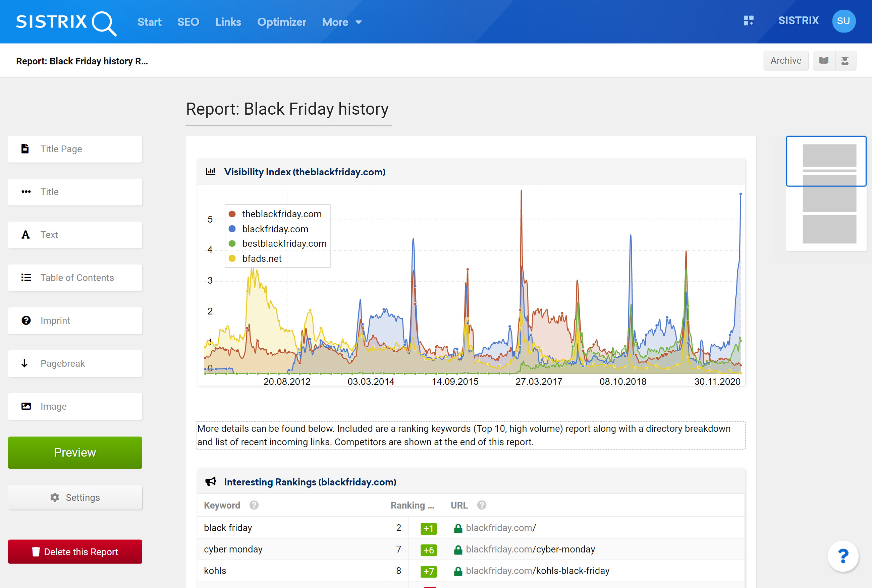
Task: Open the Links menu item
Action: click(228, 22)
